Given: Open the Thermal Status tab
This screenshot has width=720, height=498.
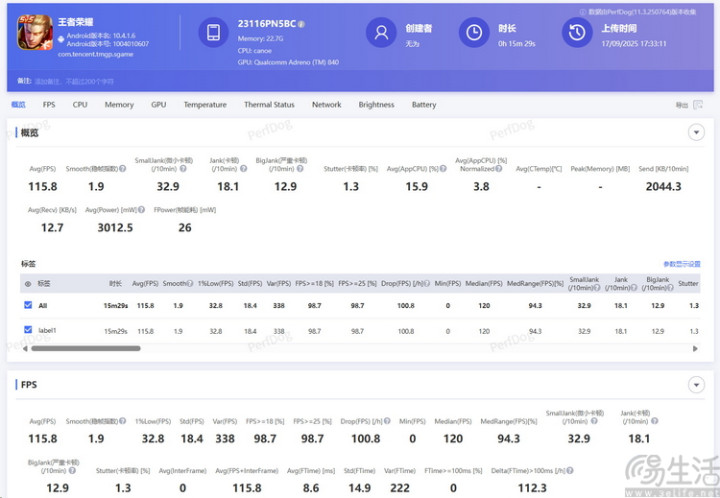Looking at the screenshot, I should 269,104.
